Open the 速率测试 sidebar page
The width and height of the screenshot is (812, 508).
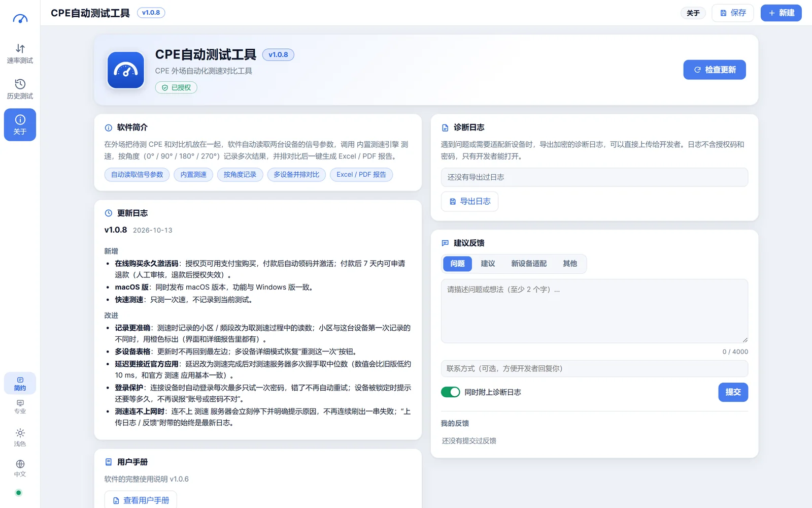pos(20,54)
